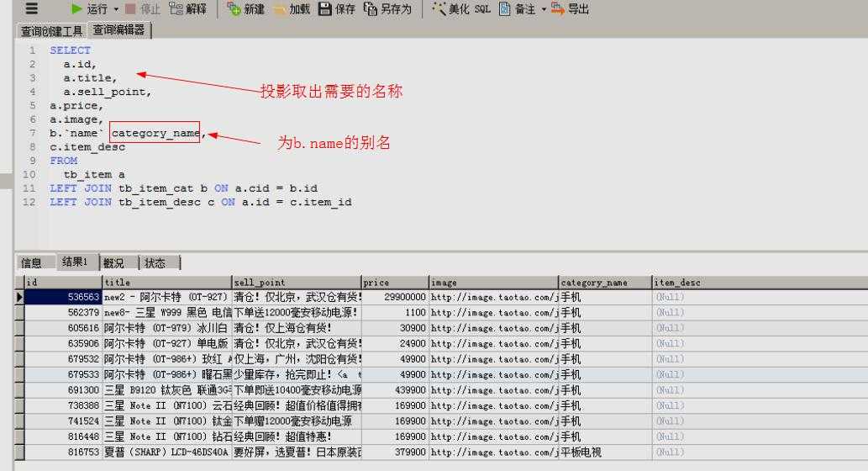Click the sell_point column header
The width and height of the screenshot is (868, 471).
[x=296, y=282]
